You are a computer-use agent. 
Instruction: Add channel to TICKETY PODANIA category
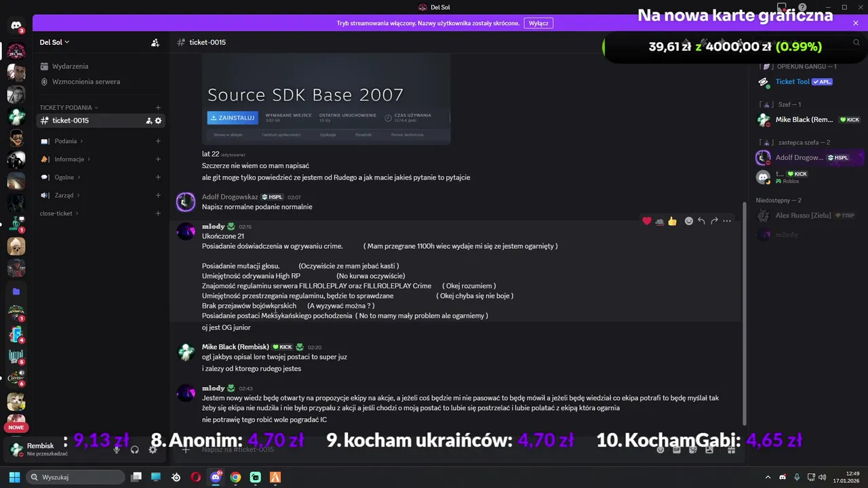point(158,107)
